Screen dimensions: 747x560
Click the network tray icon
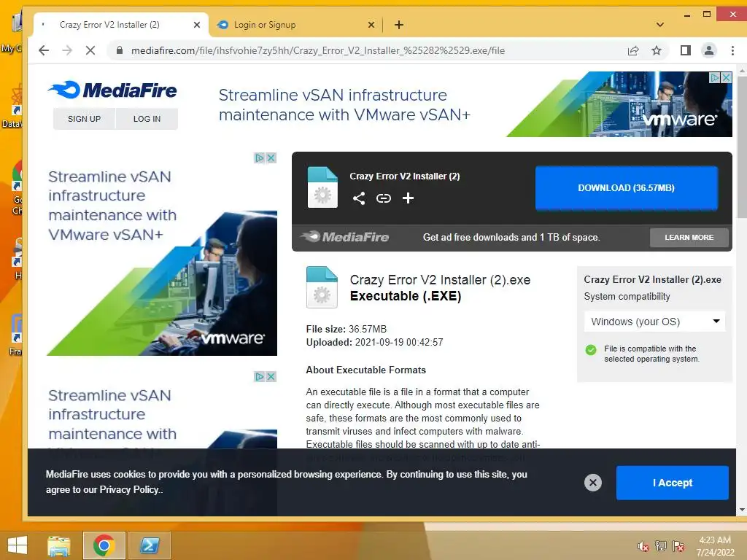click(661, 546)
